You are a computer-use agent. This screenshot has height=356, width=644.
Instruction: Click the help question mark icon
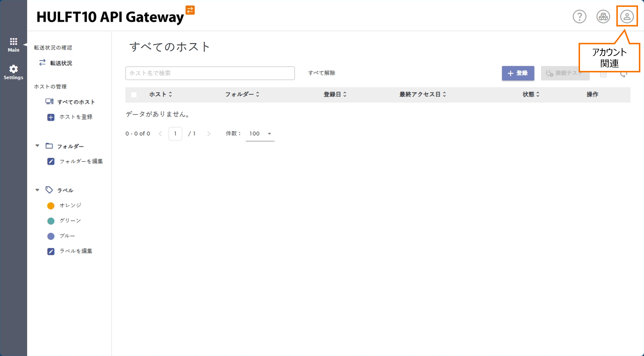(x=579, y=17)
